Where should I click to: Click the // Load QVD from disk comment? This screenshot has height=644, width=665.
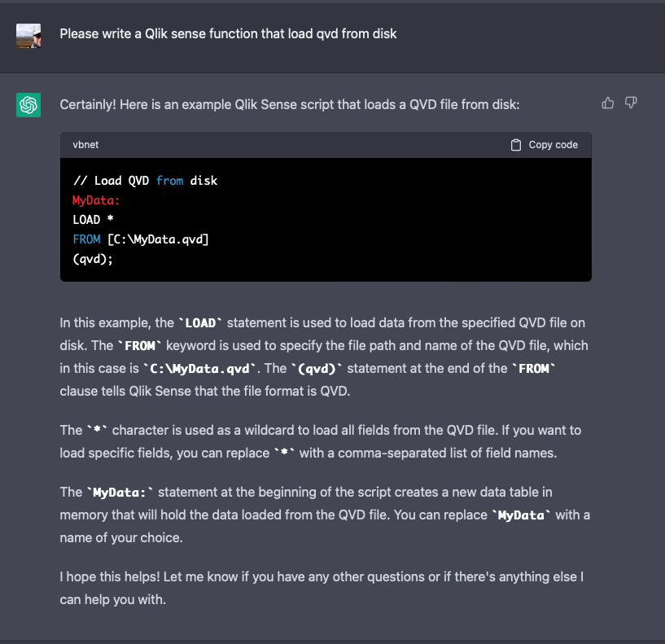145,181
